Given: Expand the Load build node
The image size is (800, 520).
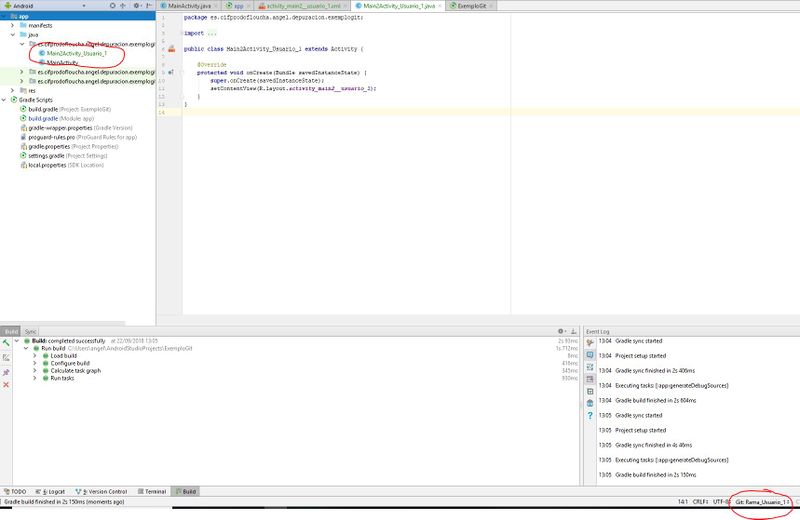Looking at the screenshot, I should (35, 356).
